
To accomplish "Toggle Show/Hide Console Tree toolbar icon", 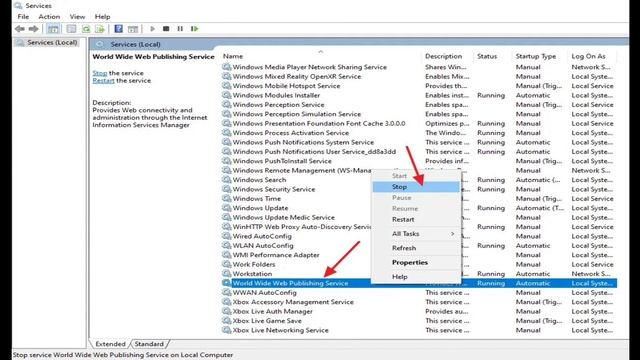I will 53,29.
